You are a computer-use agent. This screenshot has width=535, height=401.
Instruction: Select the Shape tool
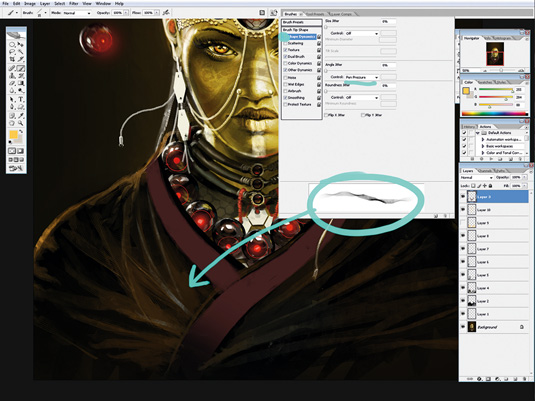point(20,107)
